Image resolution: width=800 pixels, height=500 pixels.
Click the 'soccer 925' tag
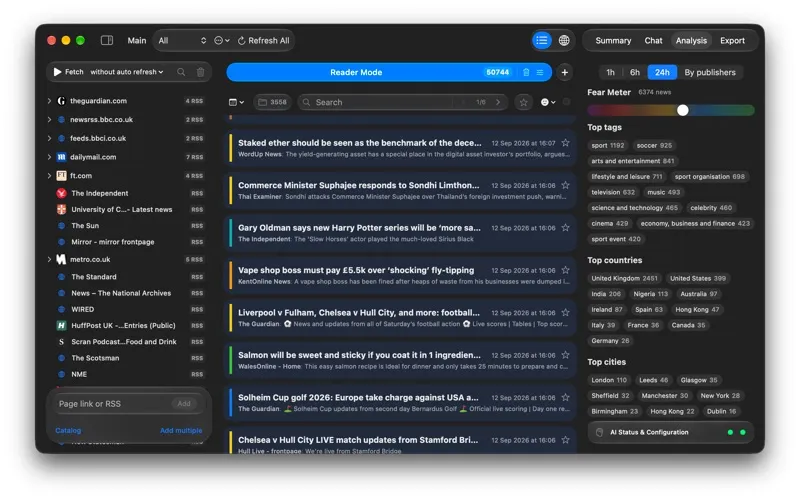point(654,145)
